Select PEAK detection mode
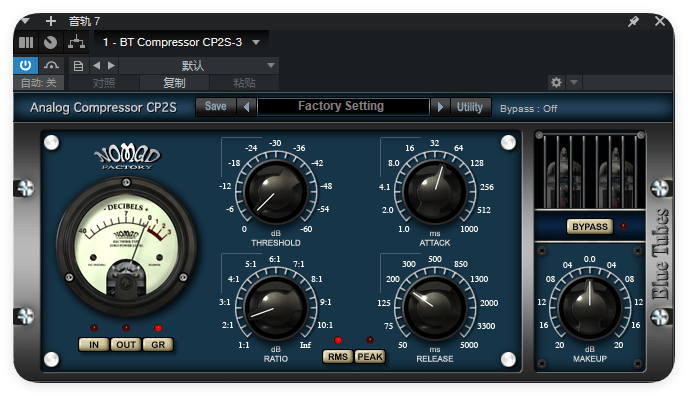The width and height of the screenshot is (688, 396). [370, 357]
